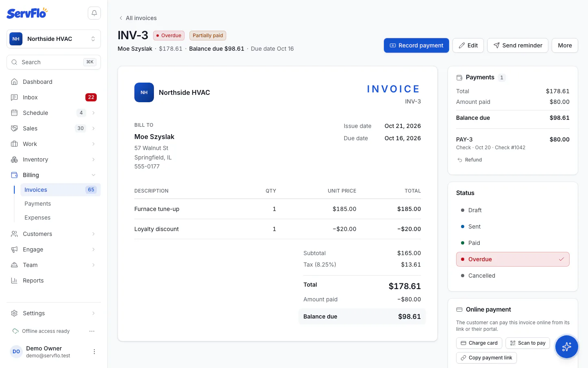The width and height of the screenshot is (588, 368).
Task: Open the AI assistant sparkle button
Action: click(566, 347)
